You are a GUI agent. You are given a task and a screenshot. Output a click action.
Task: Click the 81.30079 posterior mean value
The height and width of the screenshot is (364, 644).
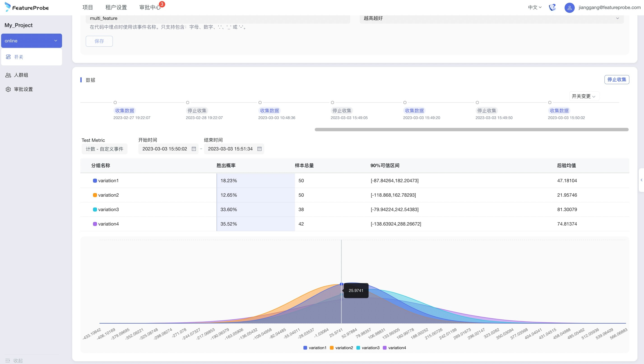coord(567,210)
